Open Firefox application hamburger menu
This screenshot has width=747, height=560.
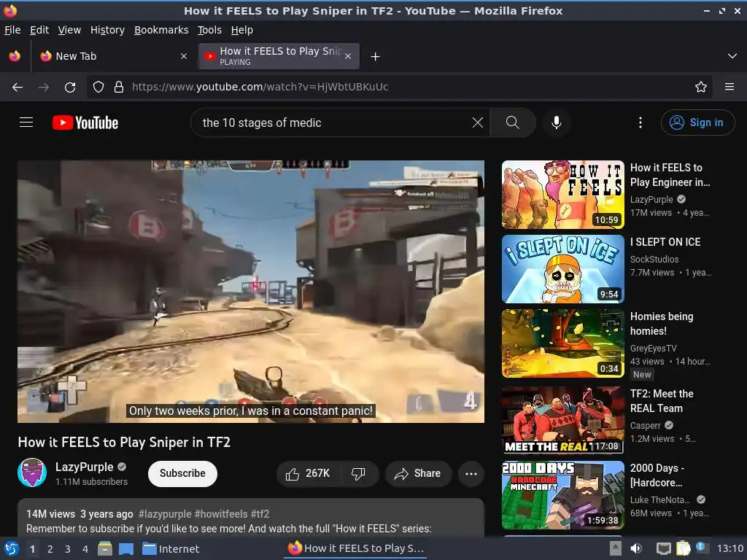coord(729,87)
